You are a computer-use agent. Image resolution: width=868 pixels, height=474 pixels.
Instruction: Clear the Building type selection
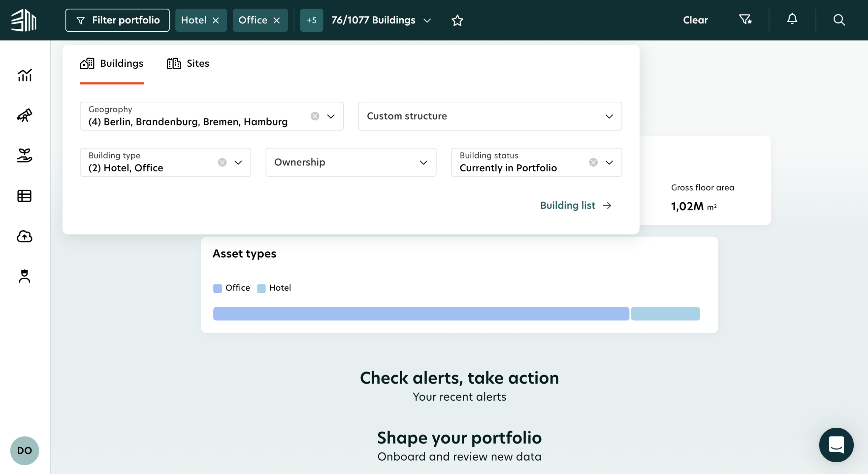(222, 162)
